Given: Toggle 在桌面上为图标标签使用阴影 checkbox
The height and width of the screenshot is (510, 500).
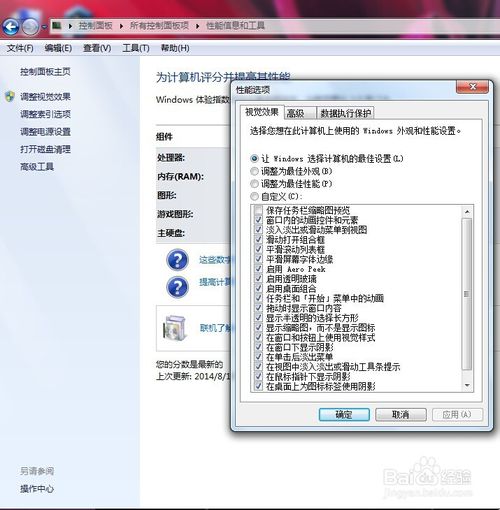Looking at the screenshot, I should pyautogui.click(x=258, y=386).
